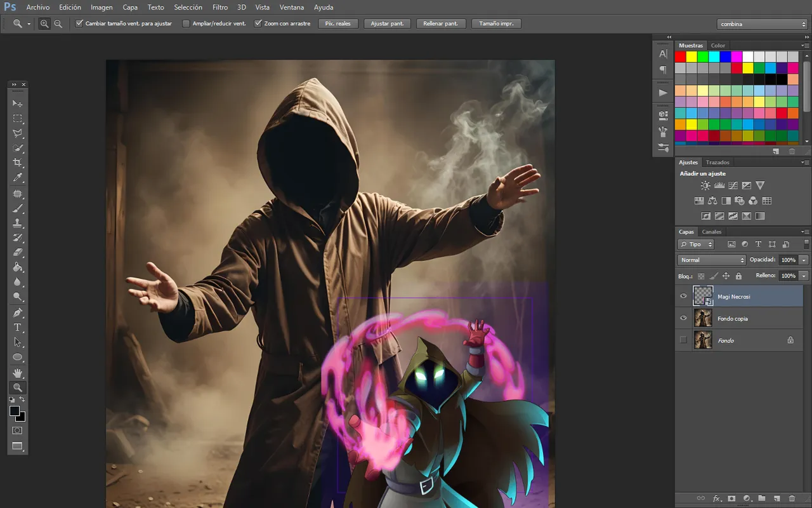Select the Quick Selection tool

pyautogui.click(x=18, y=149)
